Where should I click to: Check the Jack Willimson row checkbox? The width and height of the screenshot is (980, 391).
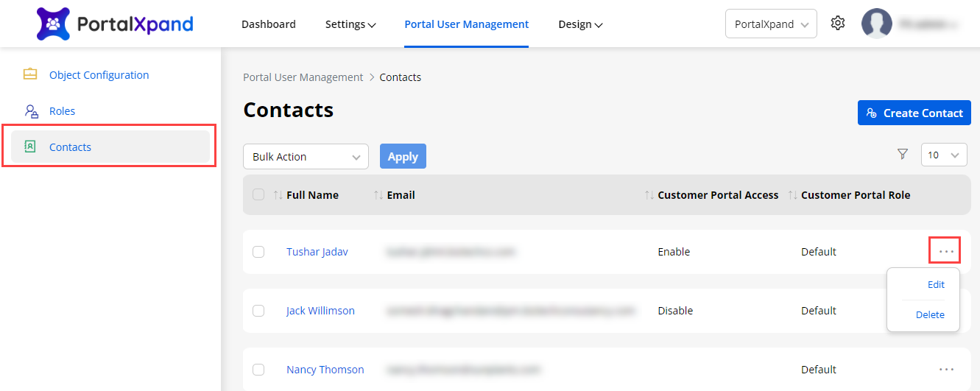click(x=258, y=311)
